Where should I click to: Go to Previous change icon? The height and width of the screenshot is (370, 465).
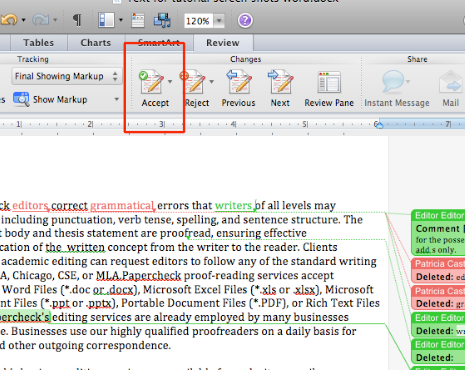(x=239, y=82)
